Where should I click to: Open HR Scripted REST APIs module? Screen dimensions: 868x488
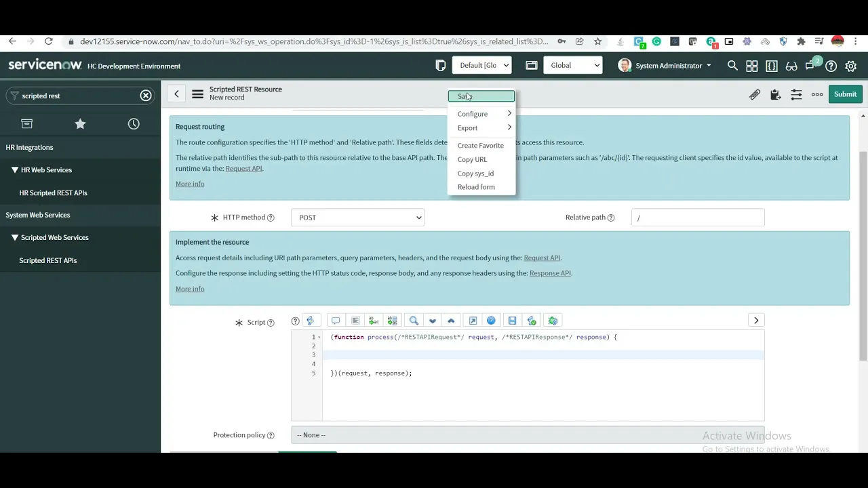coord(54,193)
